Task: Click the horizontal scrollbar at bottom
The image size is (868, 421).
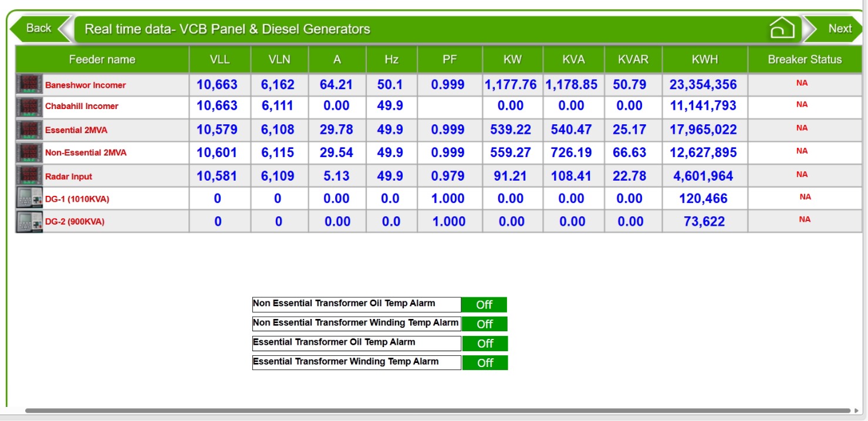Action: tap(437, 411)
